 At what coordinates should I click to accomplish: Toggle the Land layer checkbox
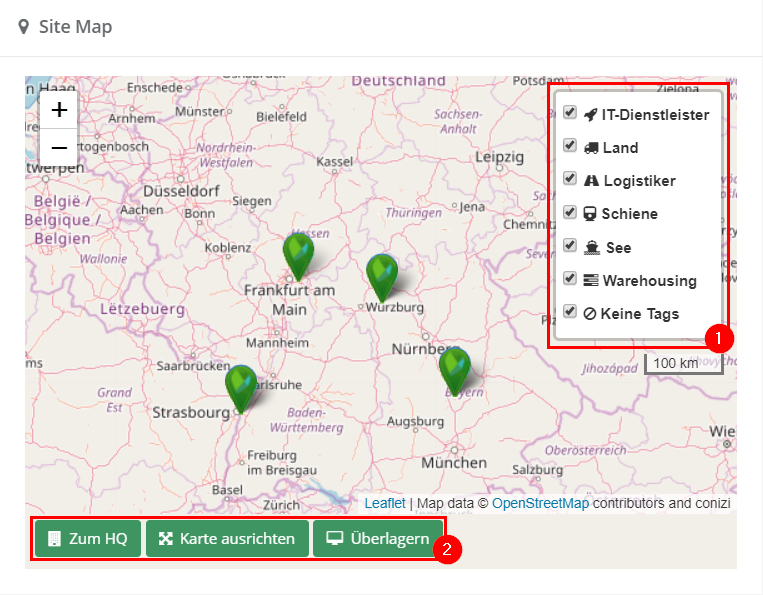click(x=570, y=146)
